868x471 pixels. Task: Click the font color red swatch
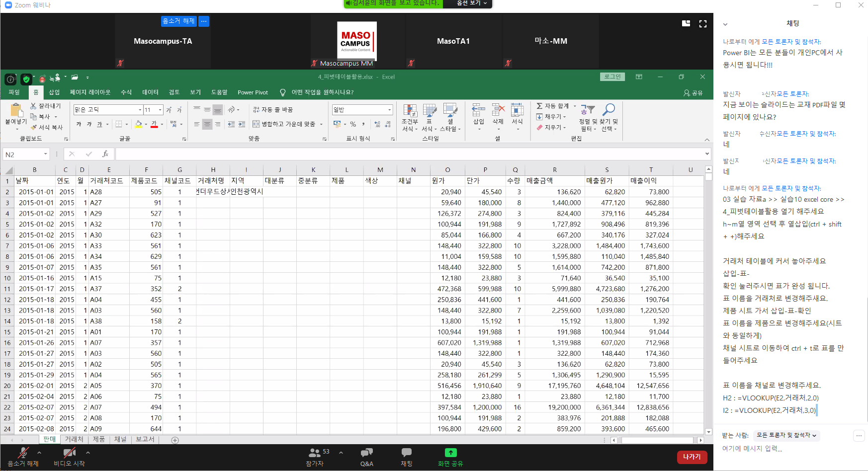[154, 124]
